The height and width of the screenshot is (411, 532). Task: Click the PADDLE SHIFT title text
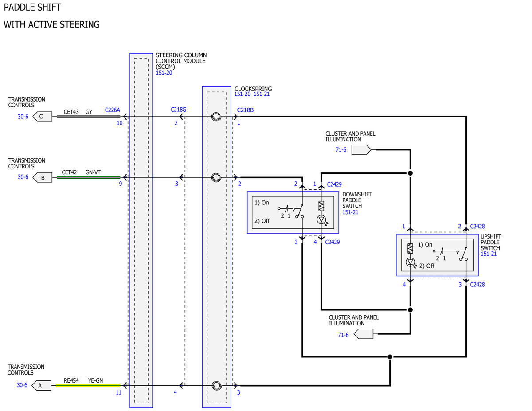(x=32, y=8)
